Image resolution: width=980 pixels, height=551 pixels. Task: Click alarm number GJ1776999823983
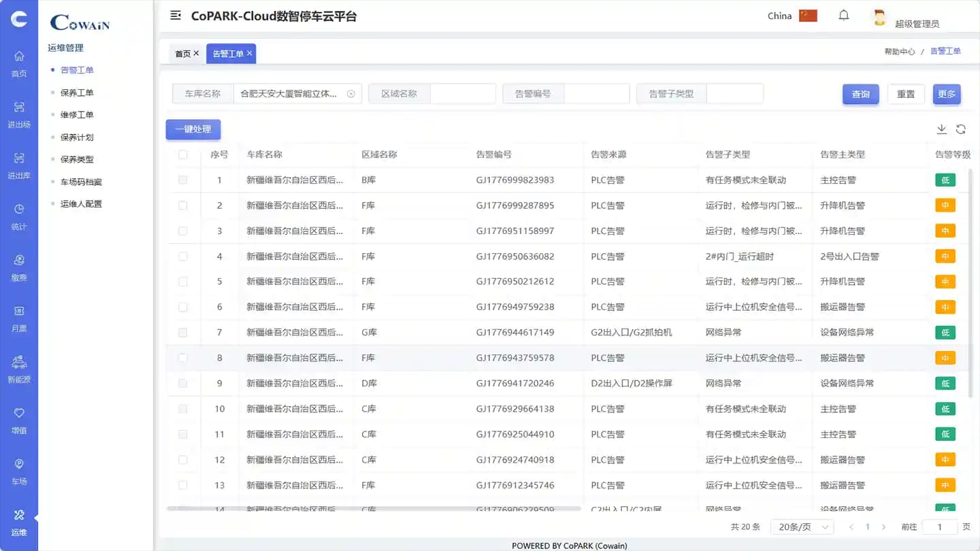click(515, 180)
